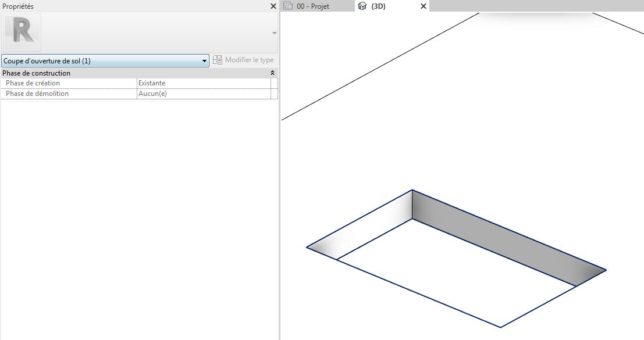Click floor plan icon on Projet tab
The height and width of the screenshot is (340, 644).
tap(288, 6)
